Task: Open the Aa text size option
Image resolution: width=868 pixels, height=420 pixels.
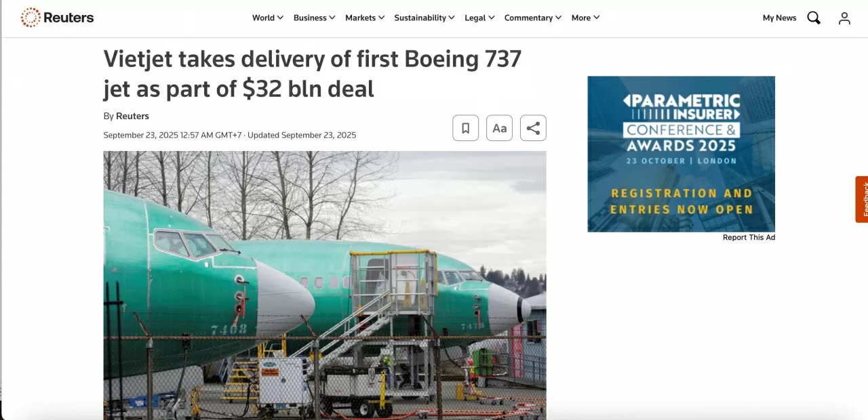Action: 500,128
